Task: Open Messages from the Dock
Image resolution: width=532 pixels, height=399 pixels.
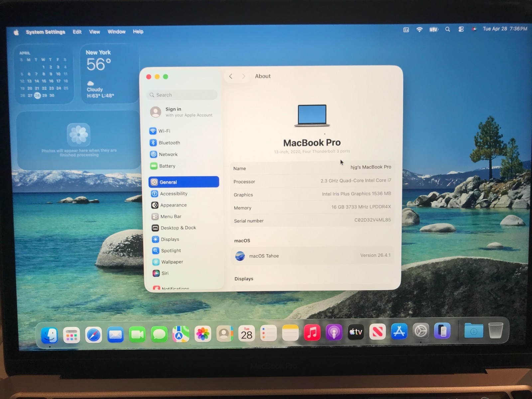Action: [159, 334]
